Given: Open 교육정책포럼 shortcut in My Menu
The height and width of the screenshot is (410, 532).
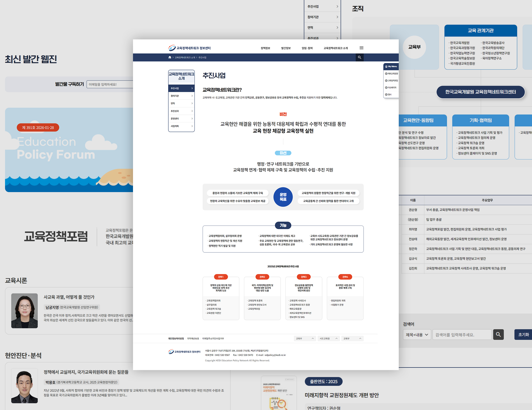Looking at the screenshot, I should point(392,81).
